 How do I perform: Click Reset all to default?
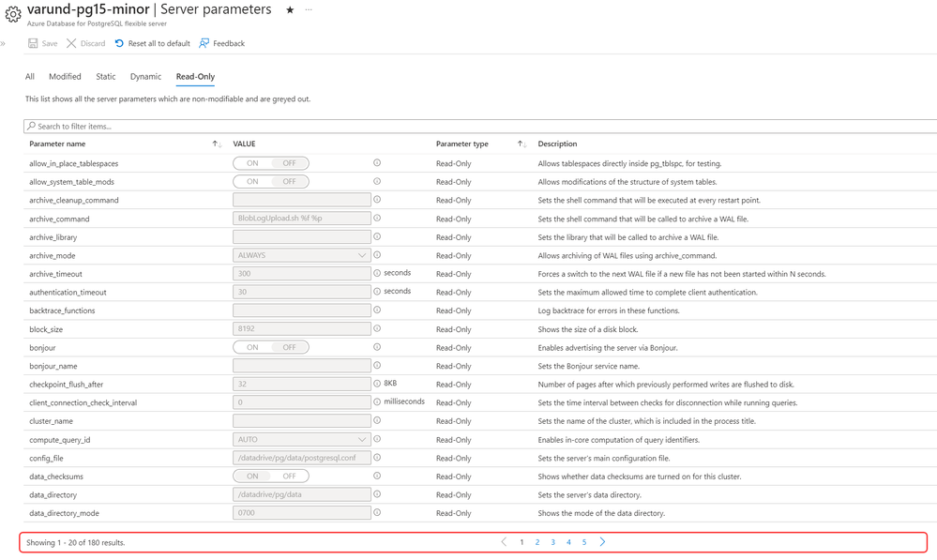point(152,44)
